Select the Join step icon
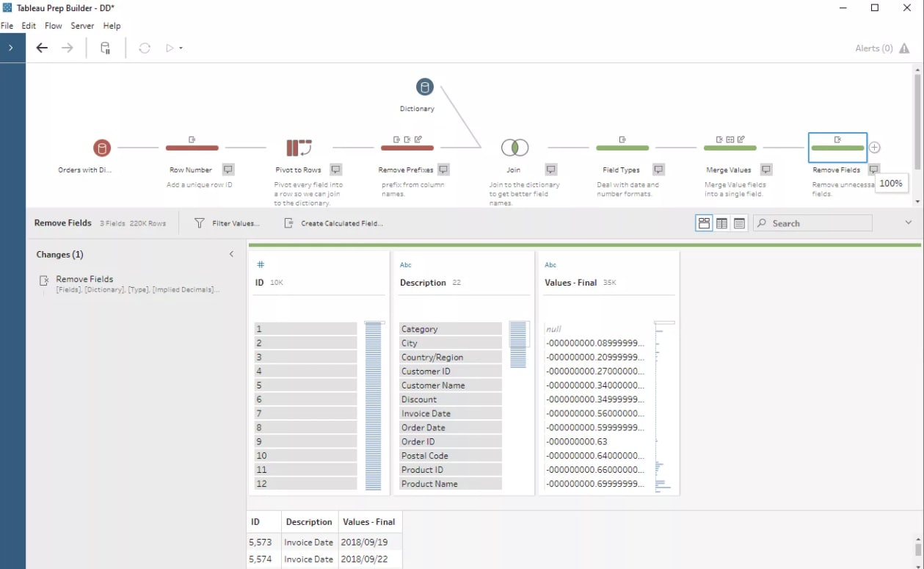924x569 pixels. tap(514, 148)
